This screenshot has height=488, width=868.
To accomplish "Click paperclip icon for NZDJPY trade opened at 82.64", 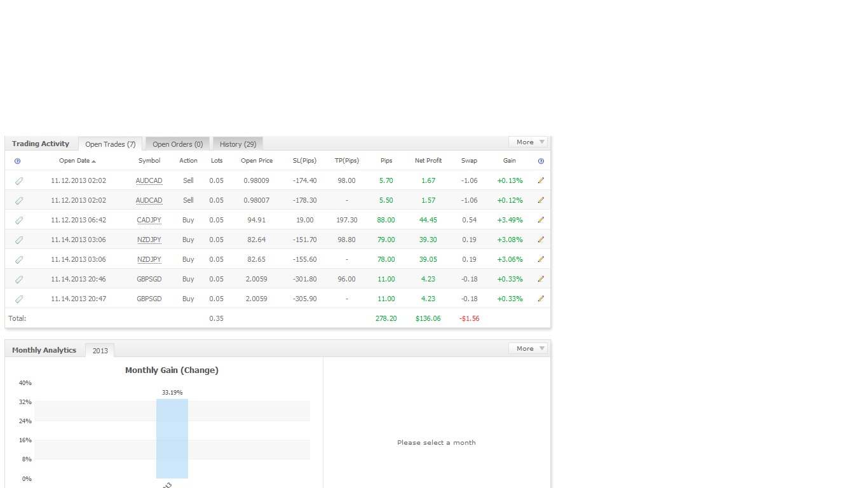I will click(x=19, y=240).
